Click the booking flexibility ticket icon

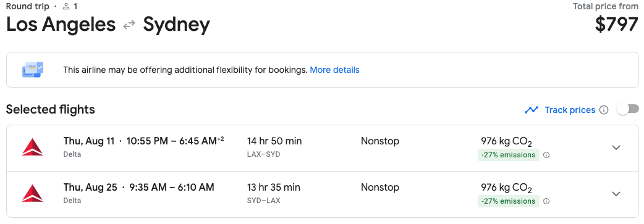[32, 70]
